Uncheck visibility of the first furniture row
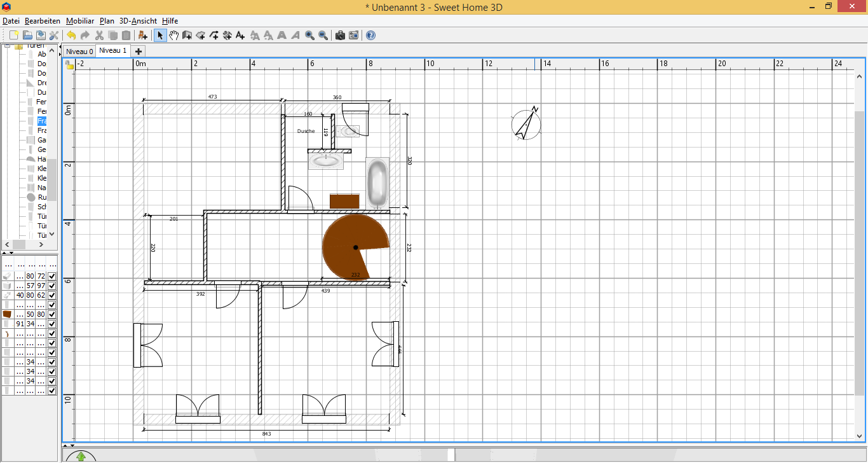This screenshot has height=463, width=868. [52, 276]
